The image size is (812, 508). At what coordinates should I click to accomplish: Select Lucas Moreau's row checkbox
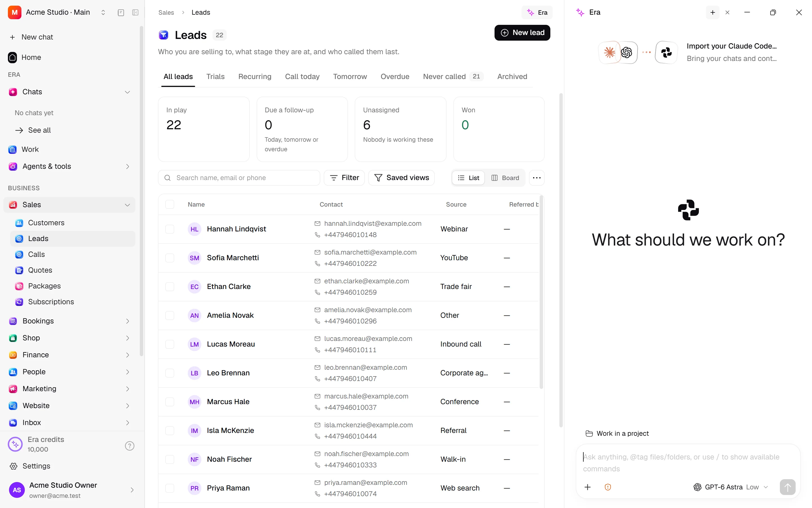coord(169,344)
